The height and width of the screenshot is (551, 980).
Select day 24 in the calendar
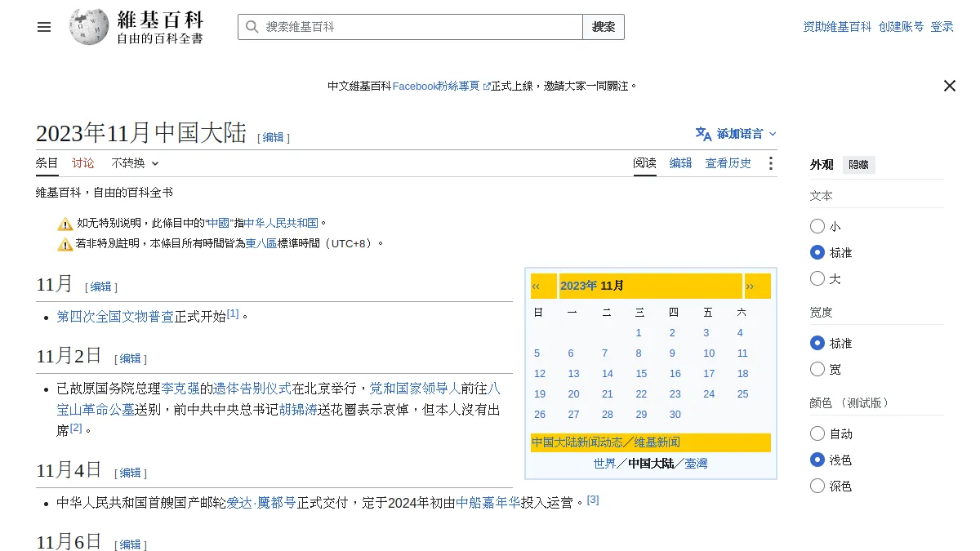pyautogui.click(x=709, y=394)
